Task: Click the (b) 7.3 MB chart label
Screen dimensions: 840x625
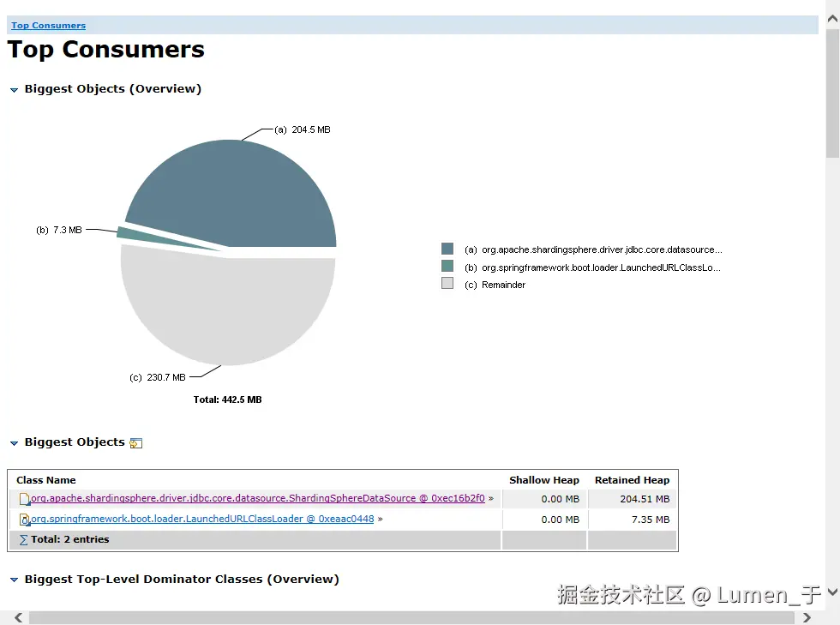Action: point(59,230)
